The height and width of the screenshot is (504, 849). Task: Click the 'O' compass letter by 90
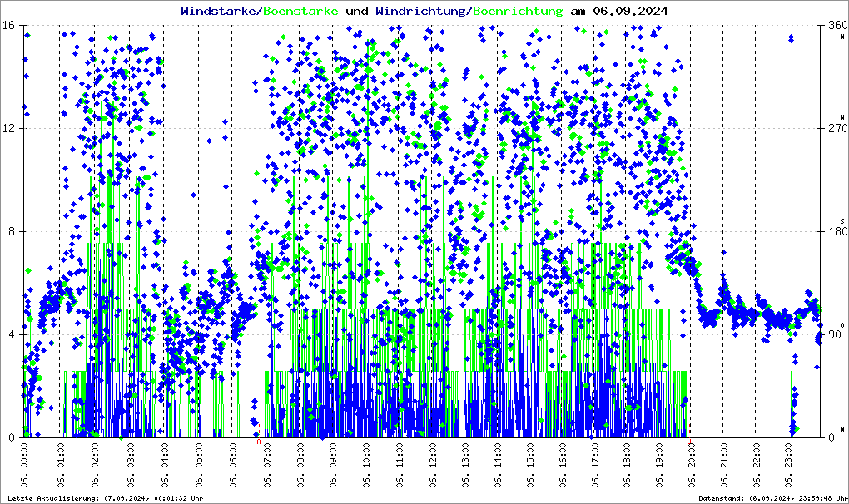(x=842, y=325)
